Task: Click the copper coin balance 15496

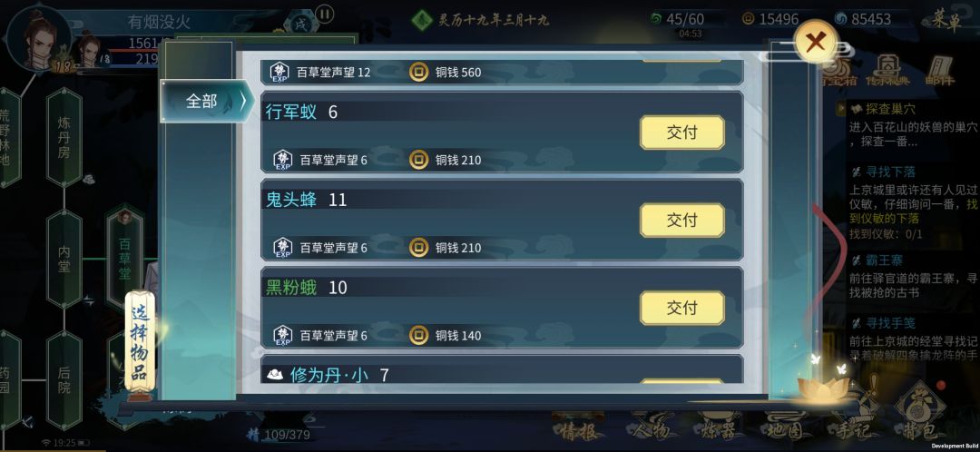Action: [x=770, y=19]
